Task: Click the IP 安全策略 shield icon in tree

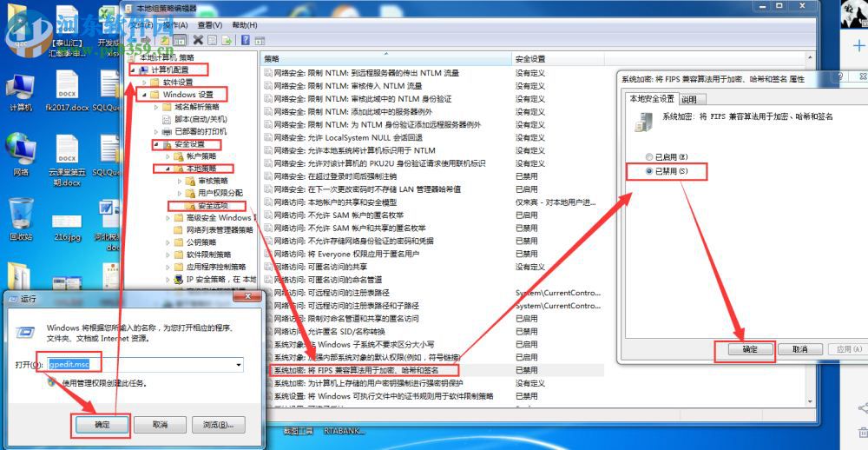Action: tap(178, 279)
